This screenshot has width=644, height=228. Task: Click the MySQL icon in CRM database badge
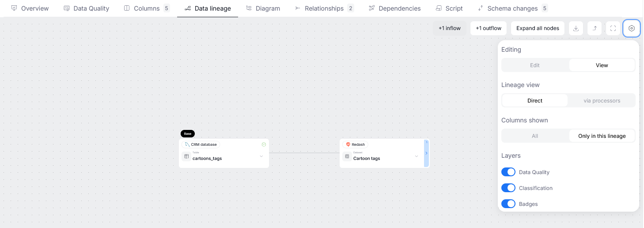pos(187,144)
